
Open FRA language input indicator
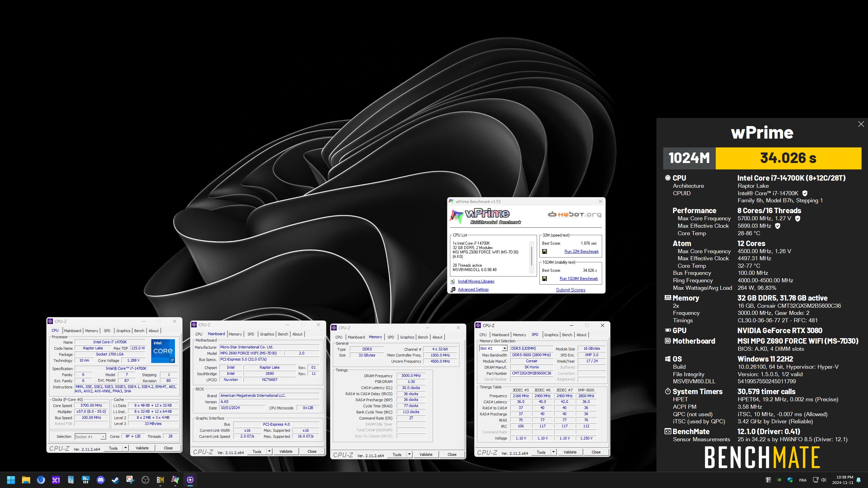(x=803, y=480)
